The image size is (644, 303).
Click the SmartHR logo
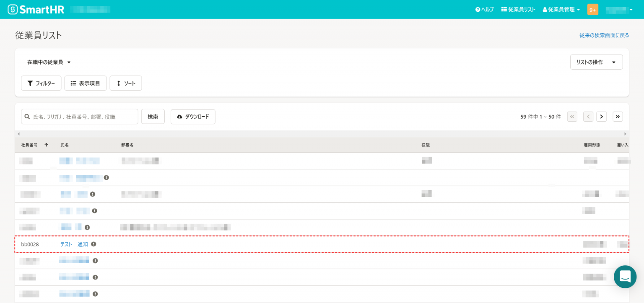tap(36, 9)
